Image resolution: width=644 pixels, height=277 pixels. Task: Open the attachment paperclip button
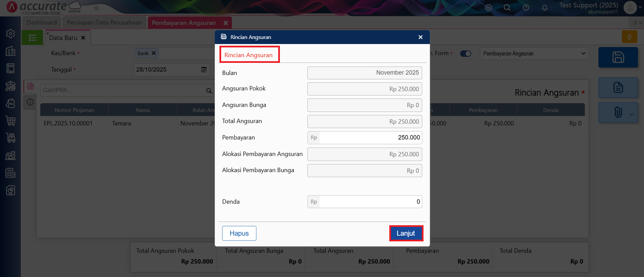(618, 112)
